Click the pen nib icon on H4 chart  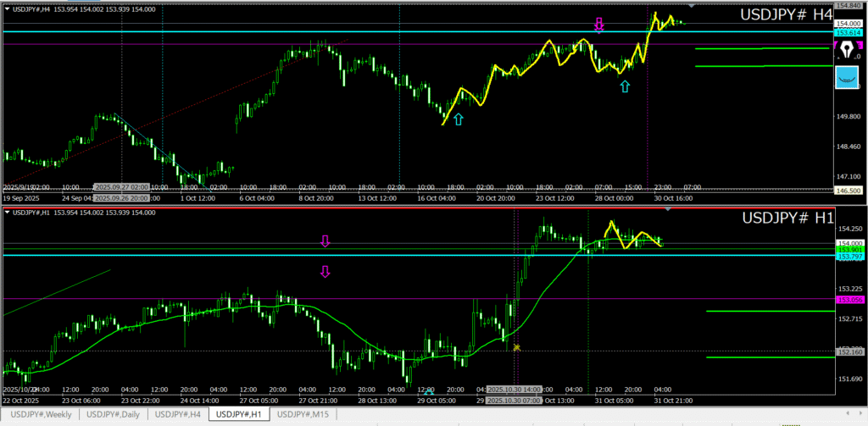point(848,50)
